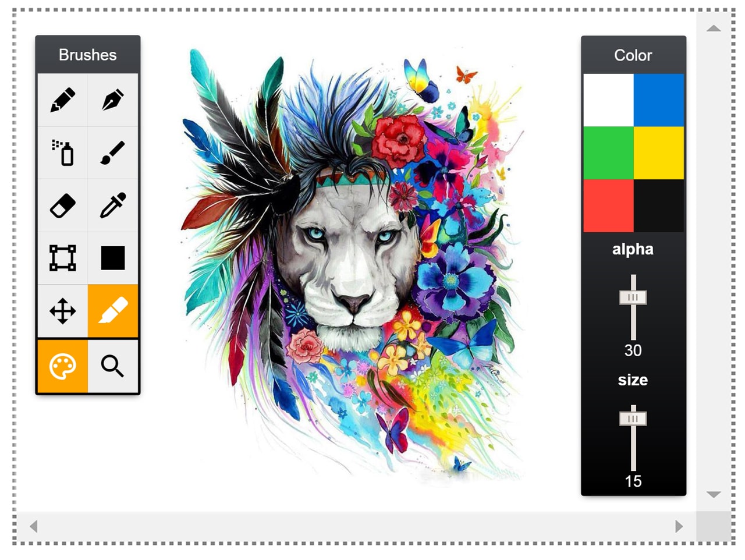This screenshot has height=560, width=745.
Task: Open the Magnifier zoom tool
Action: (x=113, y=366)
